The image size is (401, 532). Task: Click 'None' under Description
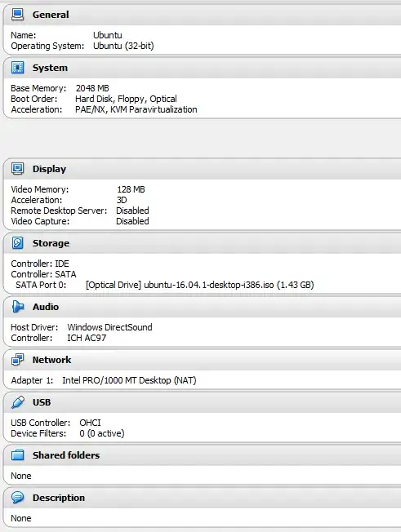coord(20,518)
